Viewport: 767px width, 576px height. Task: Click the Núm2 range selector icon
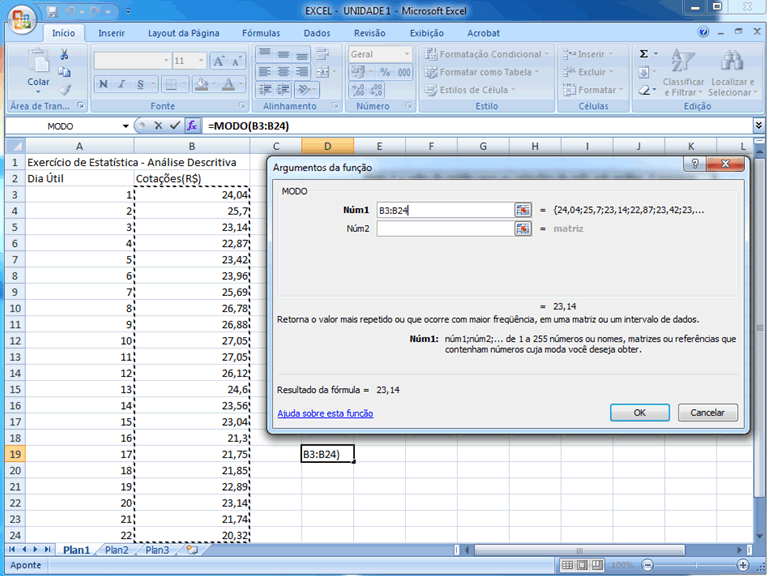pyautogui.click(x=522, y=229)
